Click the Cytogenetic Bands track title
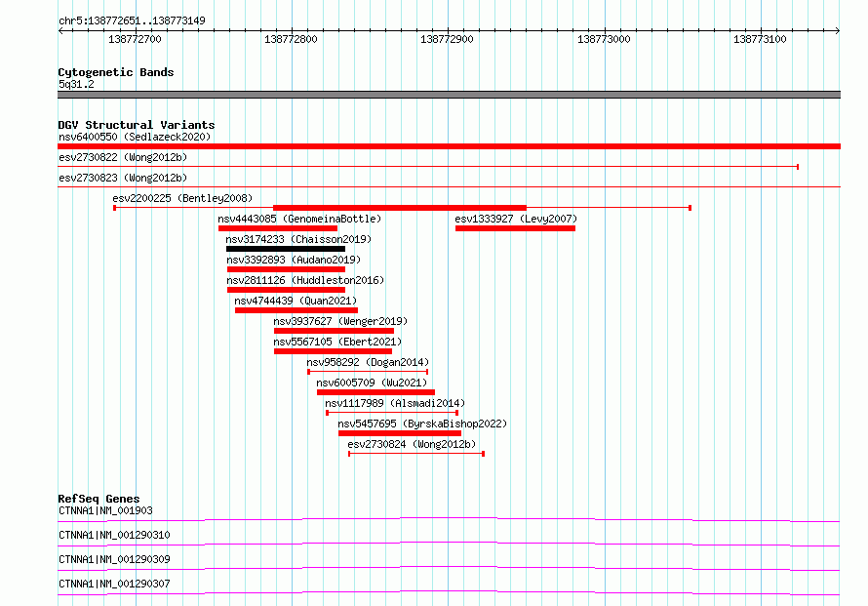 116,72
